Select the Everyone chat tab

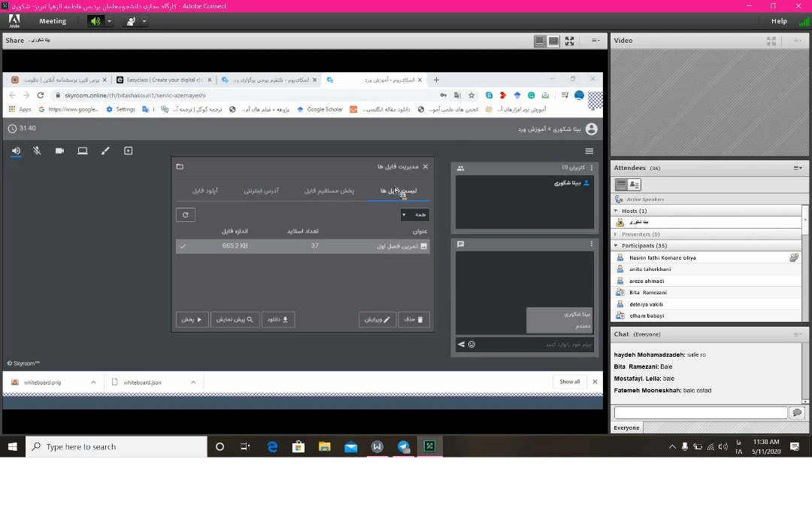point(626,427)
